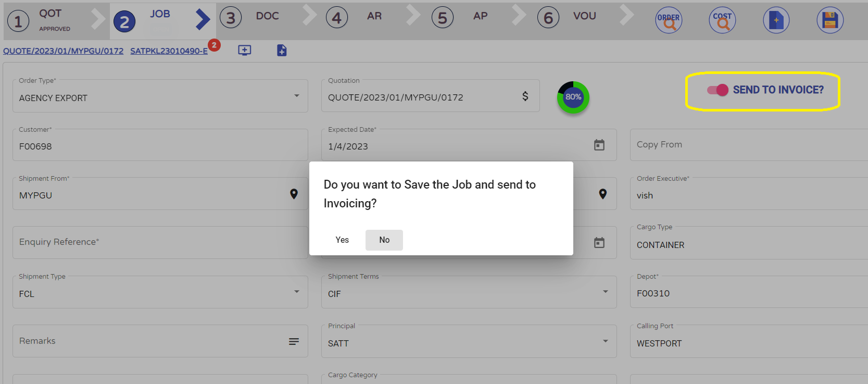Click the 80% progress circle
This screenshot has width=868, height=384.
click(x=573, y=97)
